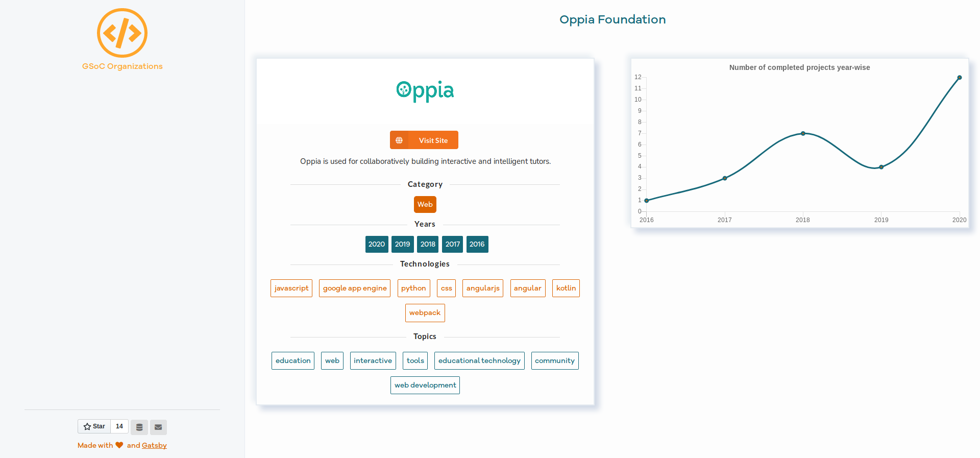Viewport: 980px width, 458px height.
Task: Click the 2019 data point on chart
Action: point(881,167)
